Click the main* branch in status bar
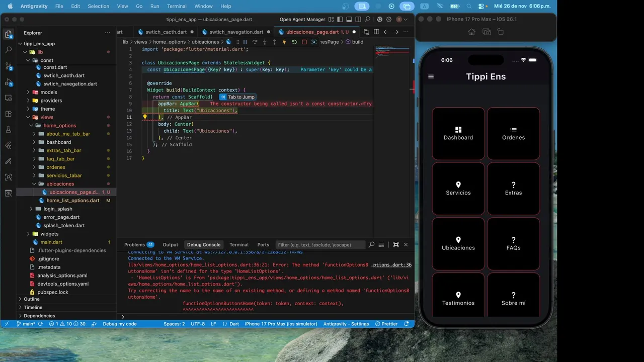This screenshot has width=644, height=362. 26,324
